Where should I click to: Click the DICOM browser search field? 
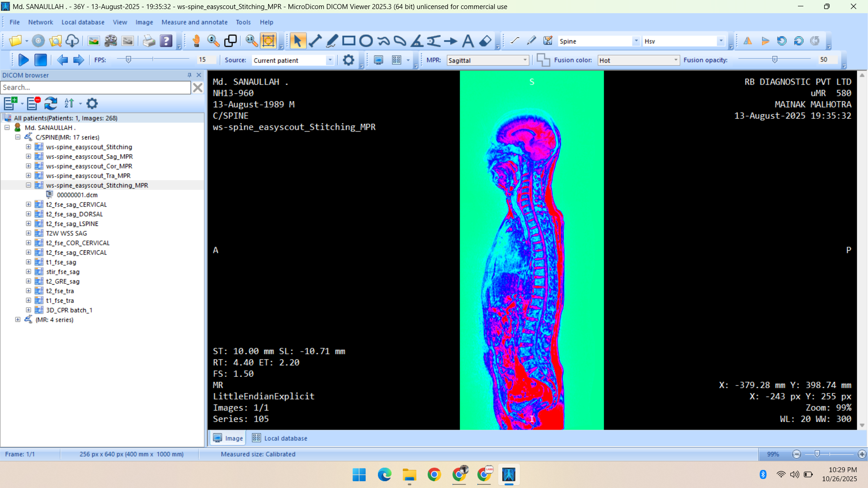pyautogui.click(x=95, y=87)
